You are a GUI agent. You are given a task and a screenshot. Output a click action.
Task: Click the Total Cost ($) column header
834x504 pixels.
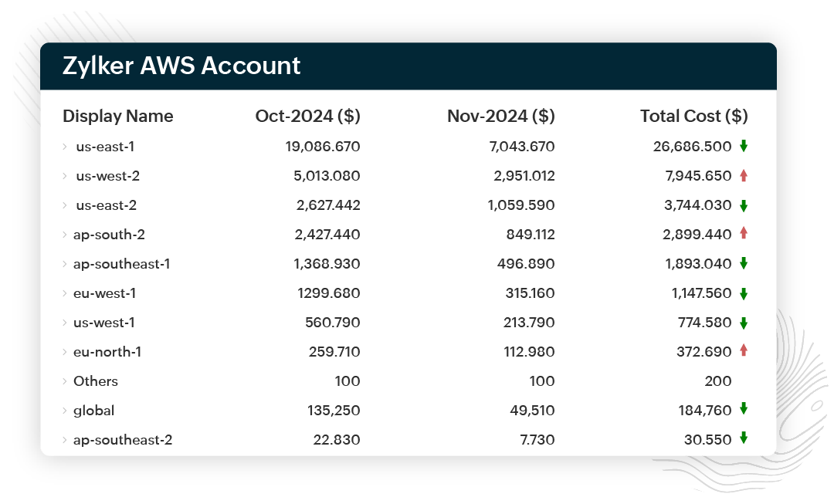pyautogui.click(x=693, y=116)
